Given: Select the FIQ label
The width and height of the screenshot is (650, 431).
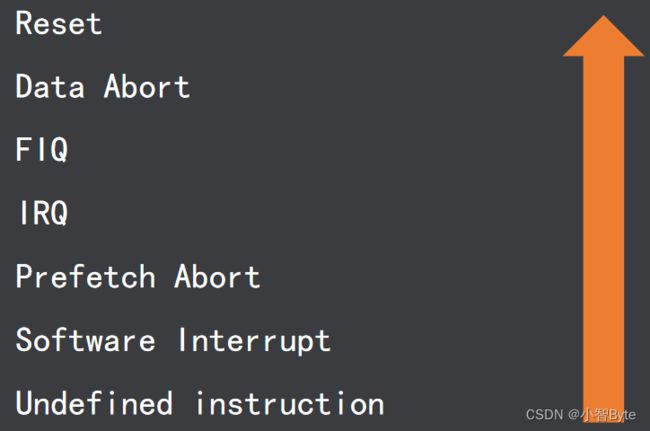Looking at the screenshot, I should [42, 150].
